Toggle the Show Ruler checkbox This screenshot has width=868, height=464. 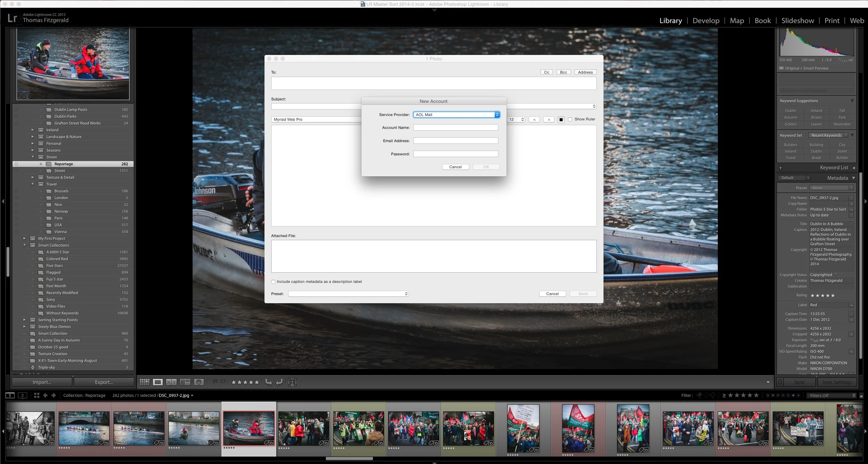coord(571,119)
